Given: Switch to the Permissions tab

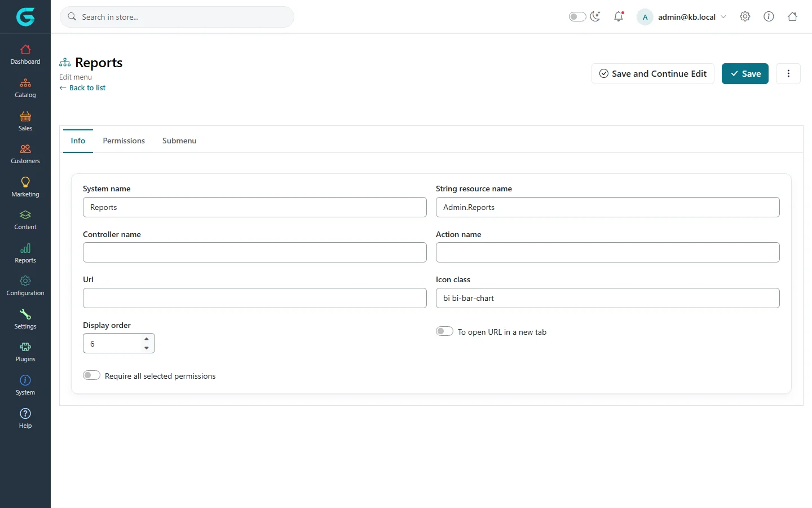Looking at the screenshot, I should pyautogui.click(x=124, y=141).
